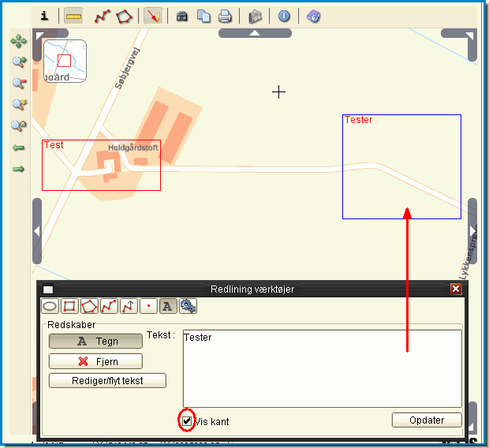Activate the zoom in magnifier
Viewport: 489px width, 448px height.
click(18, 62)
